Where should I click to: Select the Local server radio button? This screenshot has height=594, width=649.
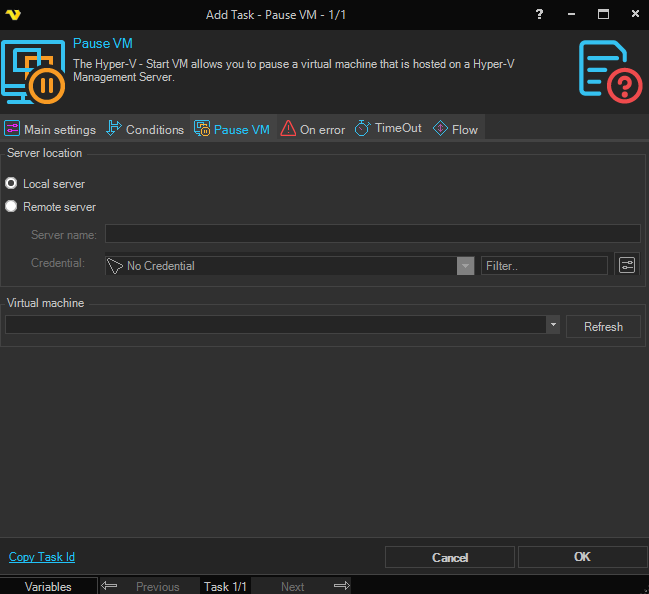[12, 184]
